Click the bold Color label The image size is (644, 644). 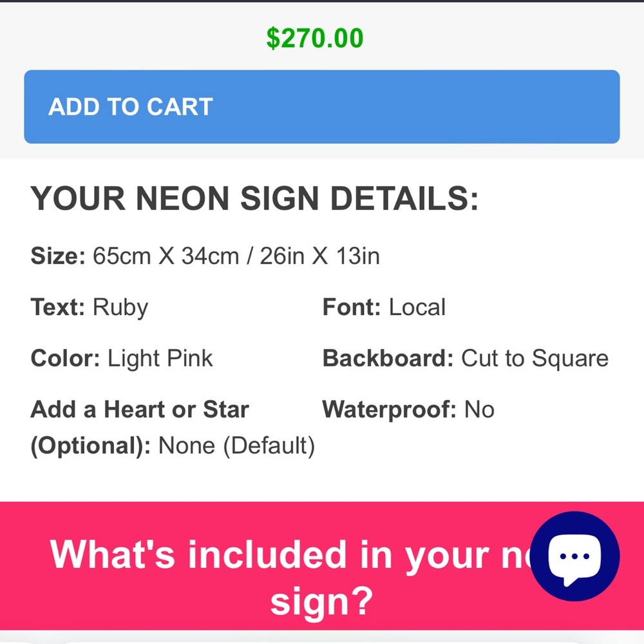point(65,358)
